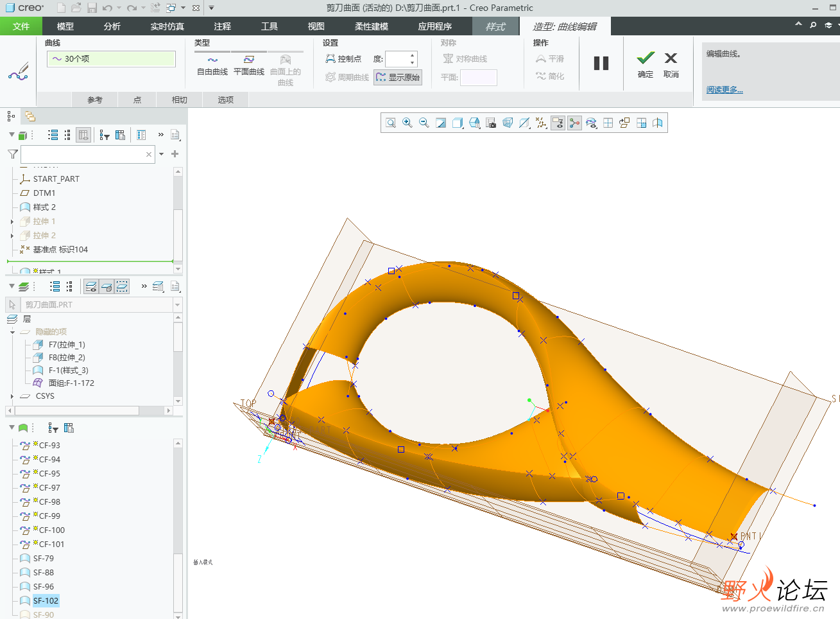Click the Search icon in top-right ribbon
The width and height of the screenshot is (840, 619).
point(813,25)
